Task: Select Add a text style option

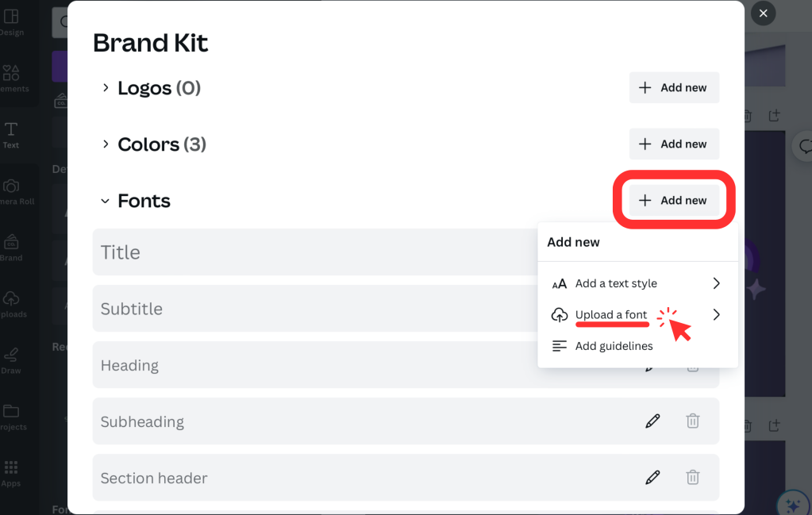Action: [616, 283]
